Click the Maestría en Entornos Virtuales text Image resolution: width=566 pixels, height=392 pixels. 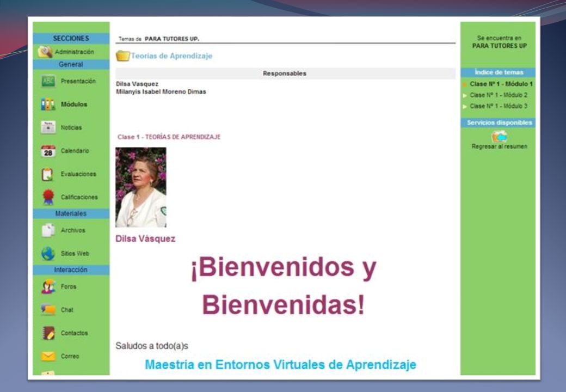click(280, 365)
